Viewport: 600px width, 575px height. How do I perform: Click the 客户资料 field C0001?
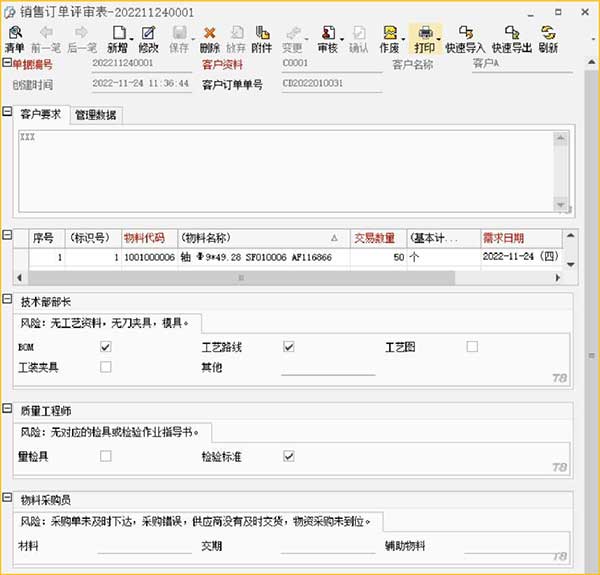click(x=332, y=64)
